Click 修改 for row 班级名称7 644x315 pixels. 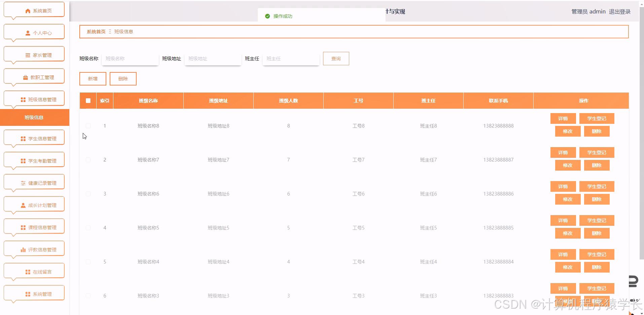(568, 165)
